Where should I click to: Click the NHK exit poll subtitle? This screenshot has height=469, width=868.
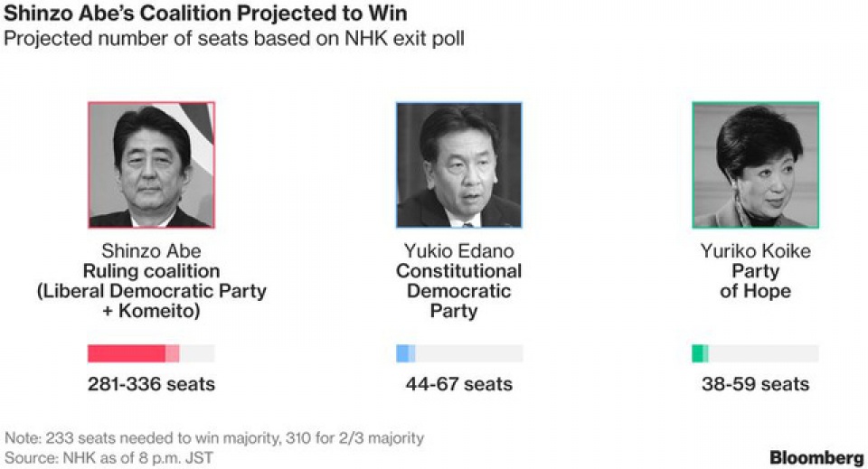(x=234, y=40)
